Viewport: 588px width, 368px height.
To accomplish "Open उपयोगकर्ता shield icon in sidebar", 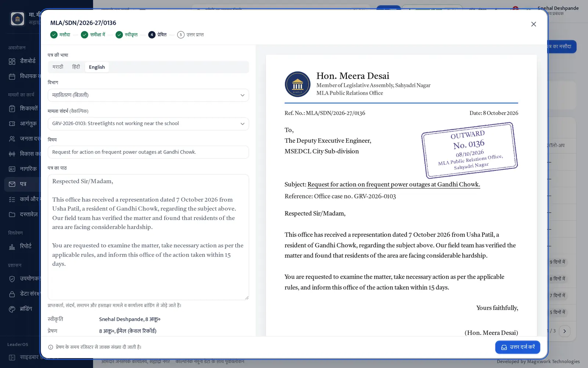I will coord(12,279).
